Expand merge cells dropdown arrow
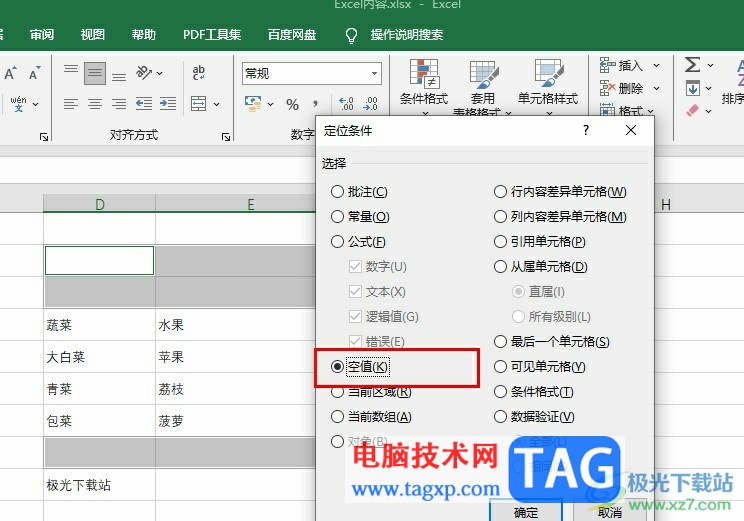The height and width of the screenshot is (521, 744). point(216,104)
